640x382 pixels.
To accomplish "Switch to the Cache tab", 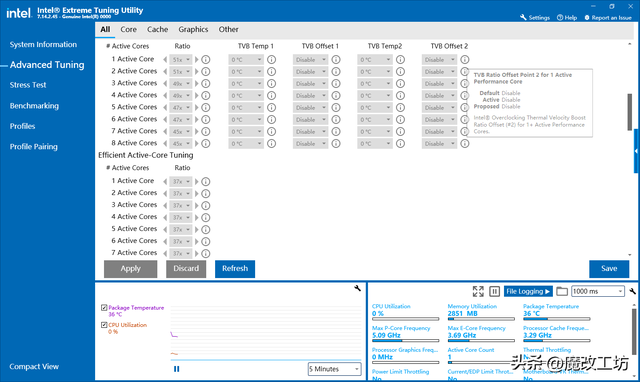I will [x=158, y=29].
